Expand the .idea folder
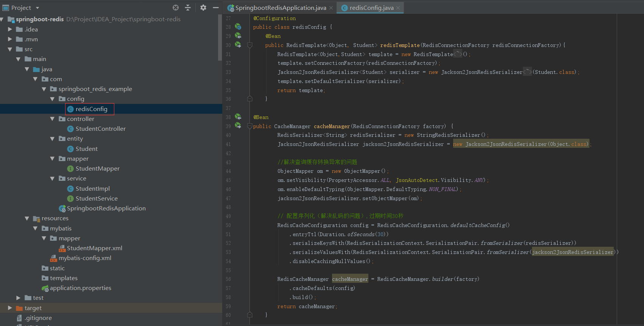The width and height of the screenshot is (644, 326). pos(10,29)
